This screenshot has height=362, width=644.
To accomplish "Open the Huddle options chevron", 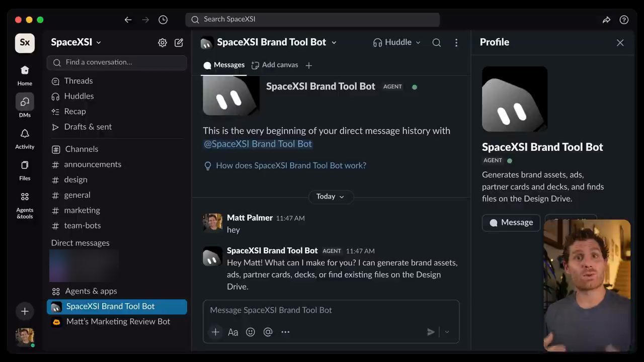I will (418, 43).
